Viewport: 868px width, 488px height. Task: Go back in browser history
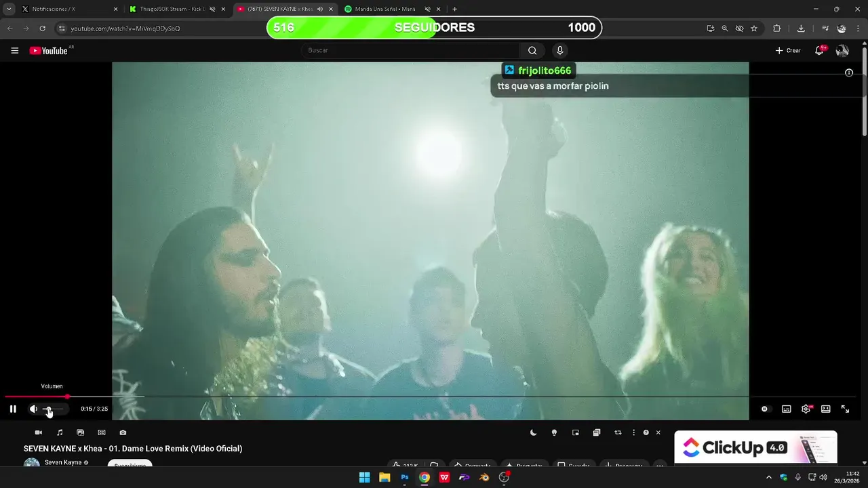pos(9,28)
